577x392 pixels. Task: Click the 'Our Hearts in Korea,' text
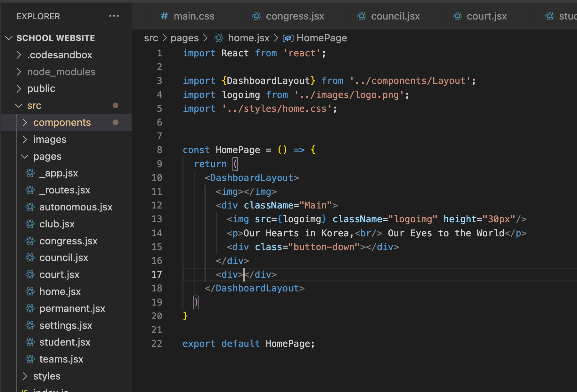pos(299,233)
